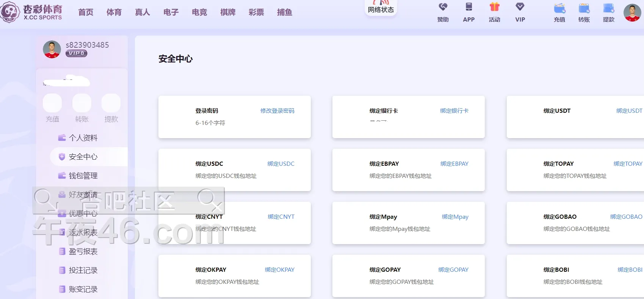Open 个人资料 in the sidebar
Screen dimensions: 644x299
[x=83, y=138]
